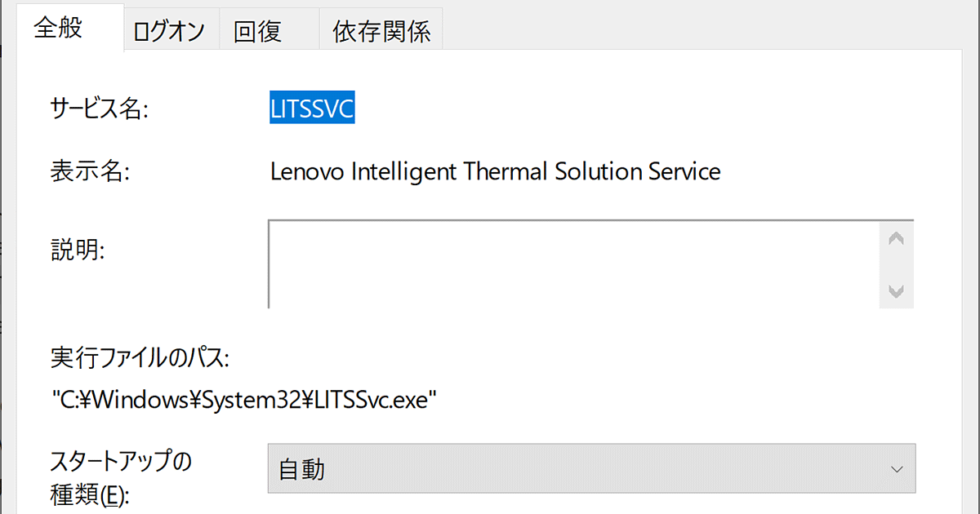980x514 pixels.
Task: Click inside the empty 説明 text box
Action: (572, 264)
